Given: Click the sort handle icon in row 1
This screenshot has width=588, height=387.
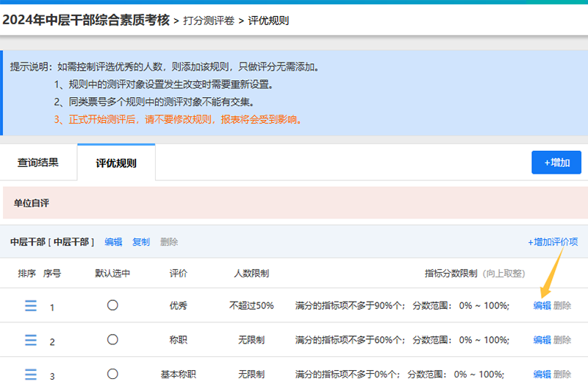Looking at the screenshot, I should tap(31, 305).
